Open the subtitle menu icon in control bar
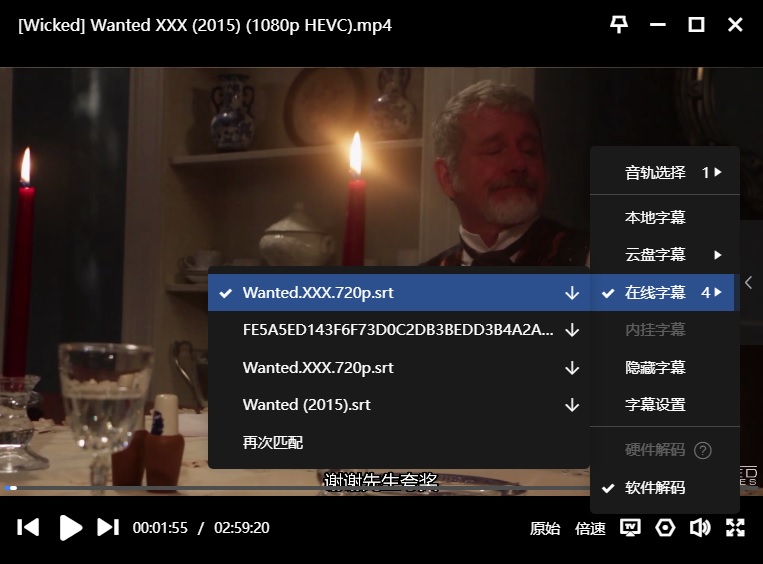Viewport: 763px width, 564px height. tap(630, 528)
